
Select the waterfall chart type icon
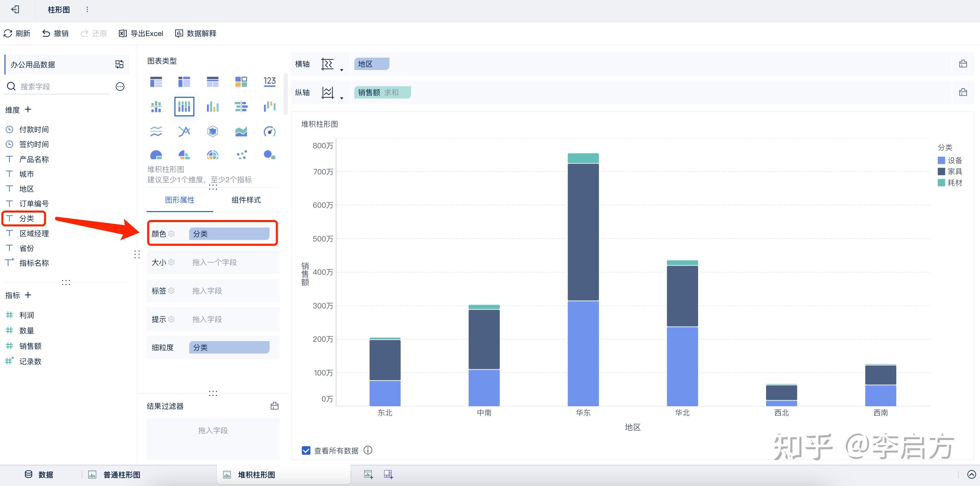click(270, 107)
